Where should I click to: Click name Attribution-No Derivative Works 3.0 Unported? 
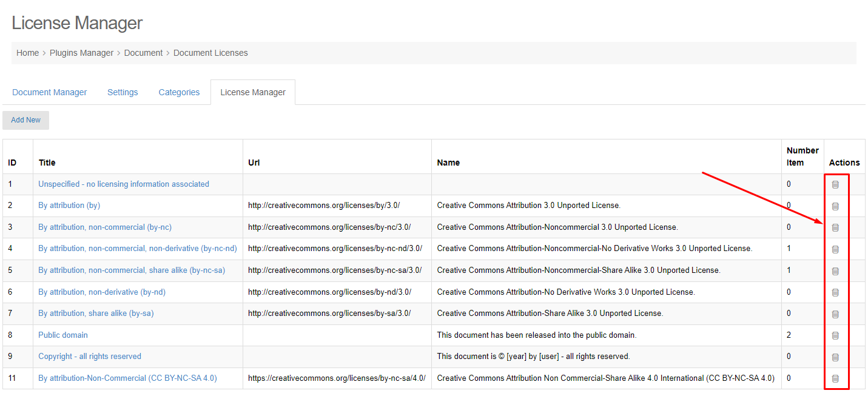(566, 292)
